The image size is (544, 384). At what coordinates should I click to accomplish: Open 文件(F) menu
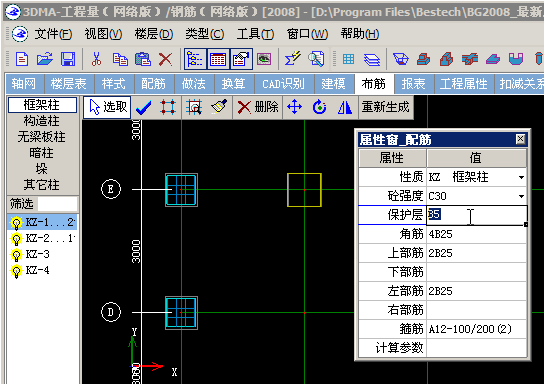[53, 34]
